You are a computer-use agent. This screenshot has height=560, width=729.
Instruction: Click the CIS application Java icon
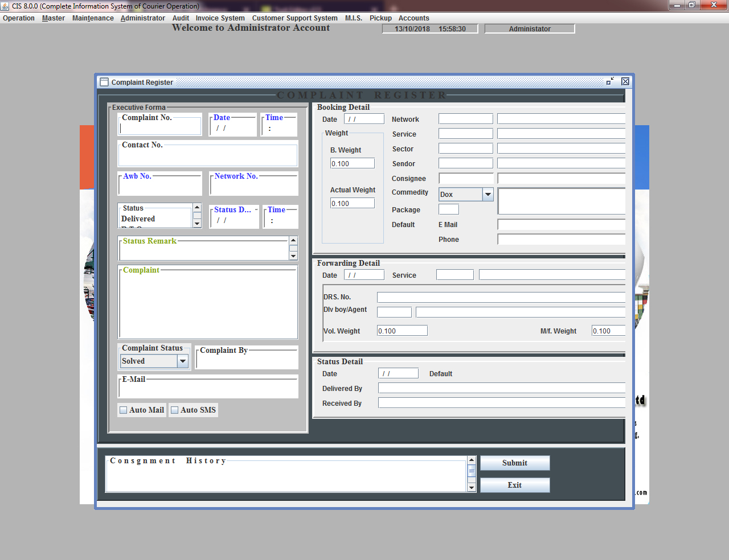5,6
